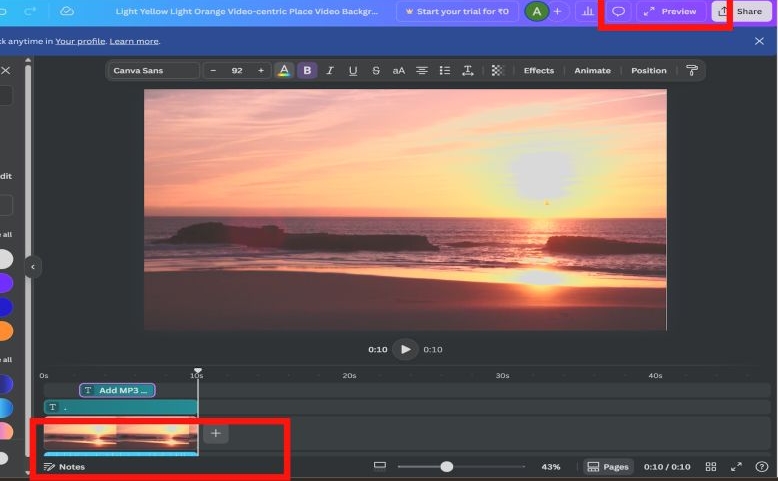Click the design title text field
Screen dimensions: 778x481
(247, 11)
